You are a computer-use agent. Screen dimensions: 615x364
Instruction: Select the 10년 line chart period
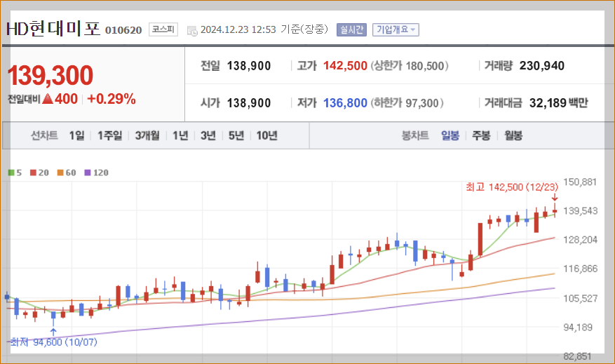267,136
